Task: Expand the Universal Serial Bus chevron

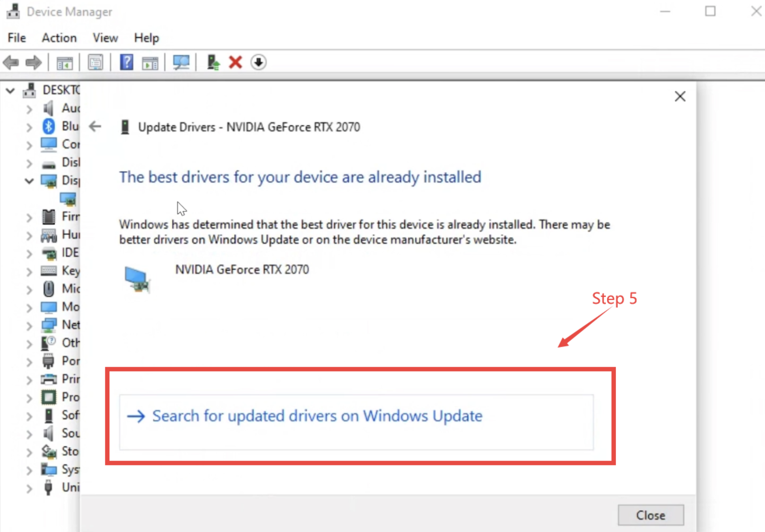Action: (29, 488)
